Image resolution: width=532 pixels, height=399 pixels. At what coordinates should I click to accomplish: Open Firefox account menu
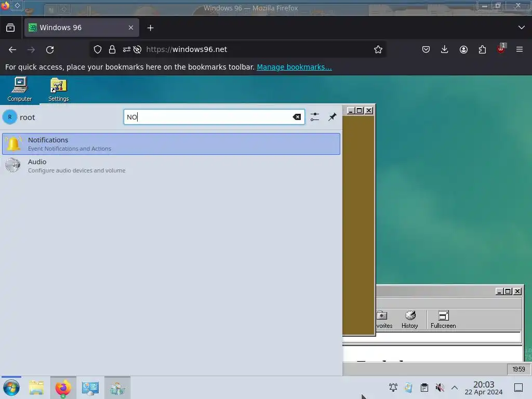click(x=463, y=49)
